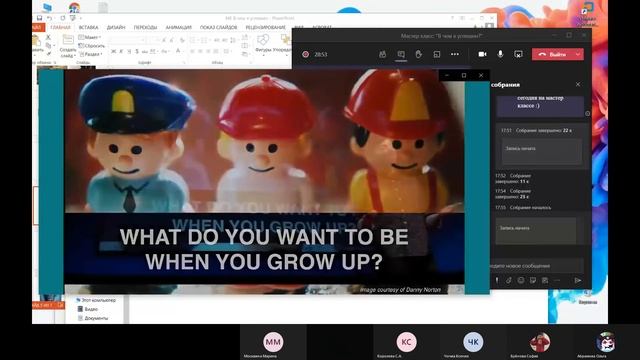Click the upper 'Запись начата' recording card
This screenshot has width=640, height=360.
(542, 151)
